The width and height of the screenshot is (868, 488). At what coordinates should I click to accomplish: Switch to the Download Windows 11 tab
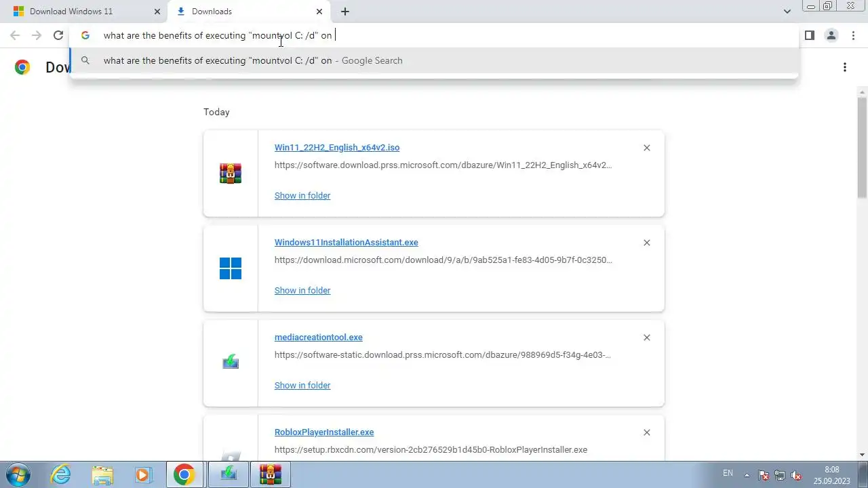[85, 12]
